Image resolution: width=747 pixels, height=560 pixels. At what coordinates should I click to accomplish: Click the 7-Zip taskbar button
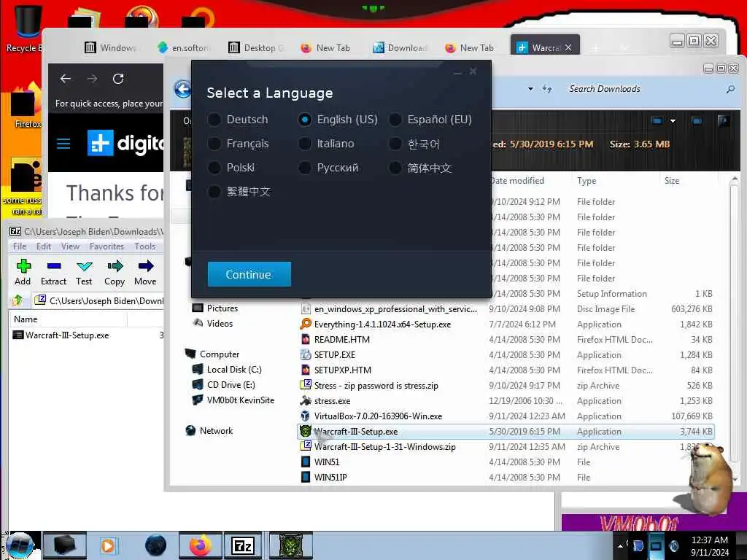[243, 545]
